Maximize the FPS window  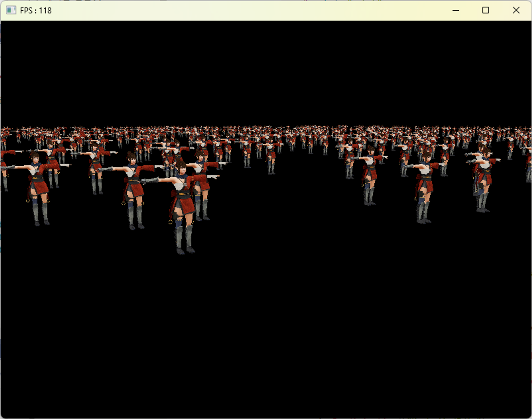[485, 10]
